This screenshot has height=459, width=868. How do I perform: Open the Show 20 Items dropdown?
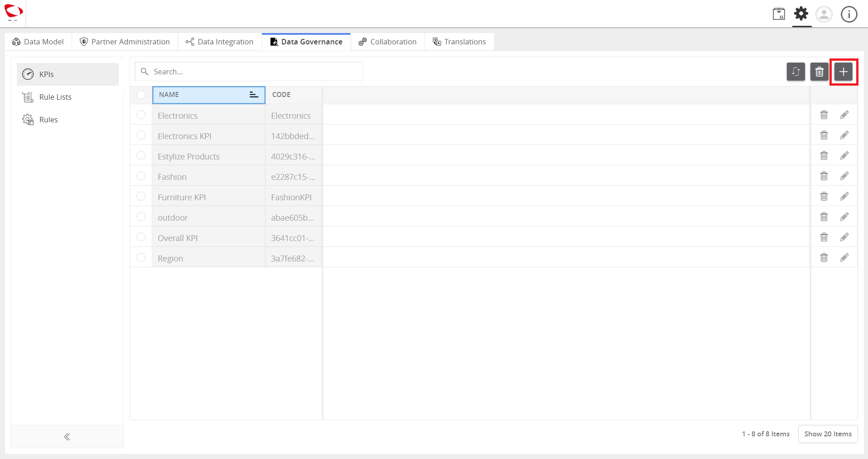(x=828, y=434)
